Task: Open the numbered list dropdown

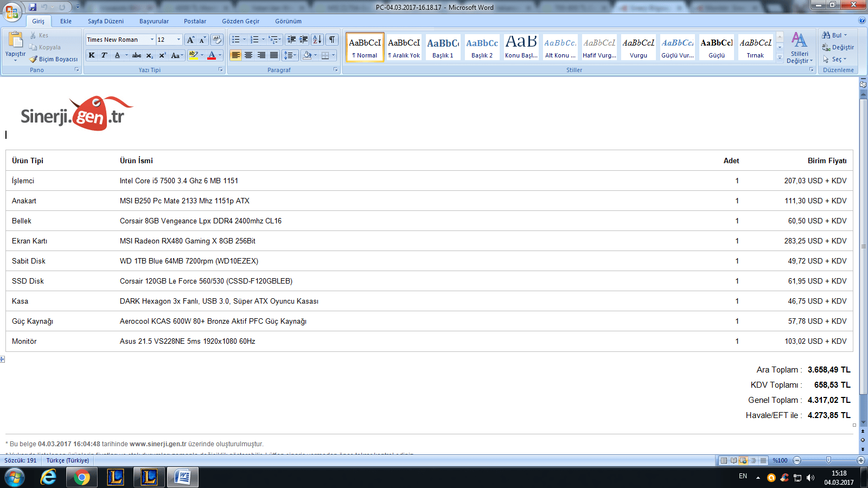Action: pos(264,40)
